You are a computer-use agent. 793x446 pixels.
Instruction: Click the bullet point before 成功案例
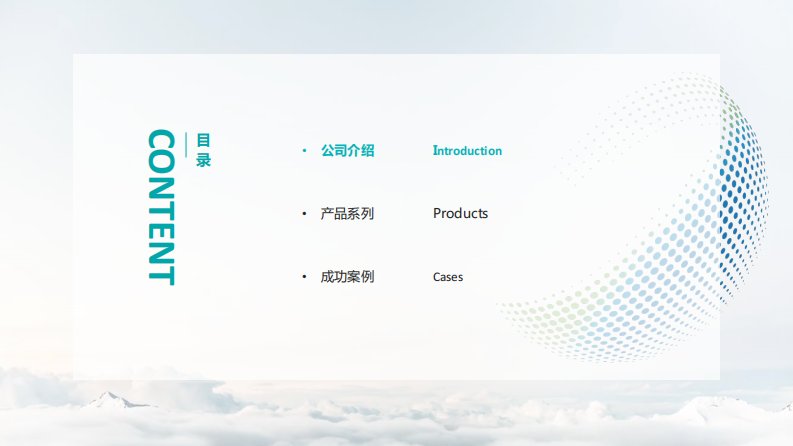pos(304,277)
